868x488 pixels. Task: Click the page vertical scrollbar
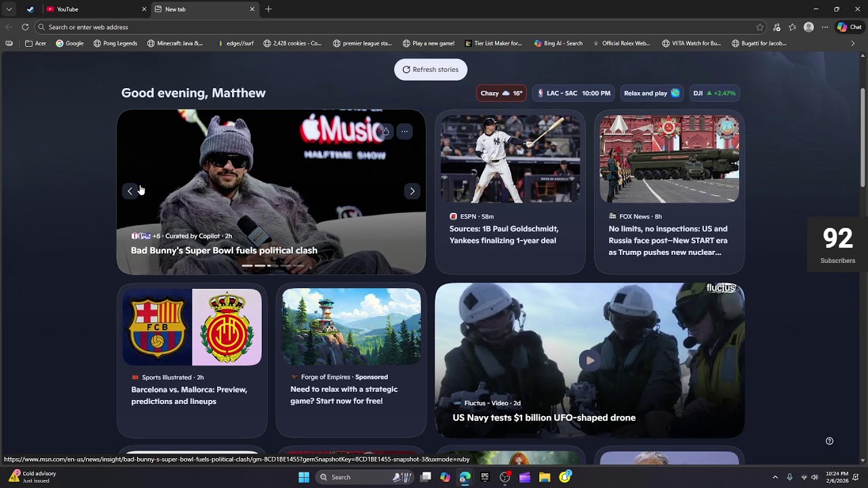pos(863,139)
